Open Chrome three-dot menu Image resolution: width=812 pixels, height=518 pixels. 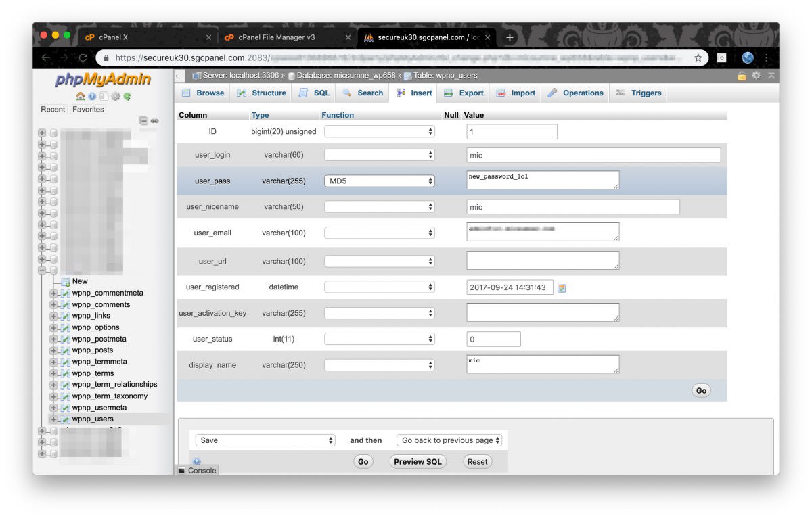click(767, 58)
